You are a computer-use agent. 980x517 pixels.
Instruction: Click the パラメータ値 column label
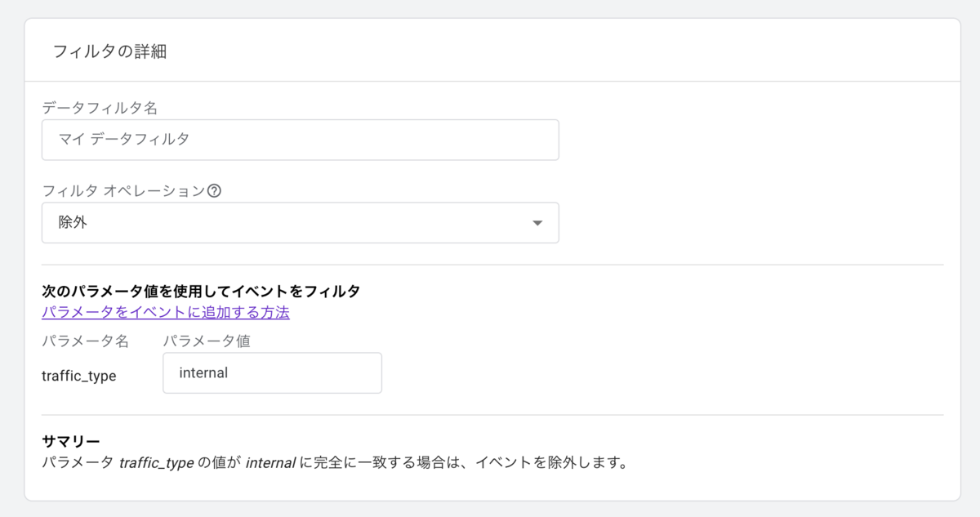(x=206, y=341)
